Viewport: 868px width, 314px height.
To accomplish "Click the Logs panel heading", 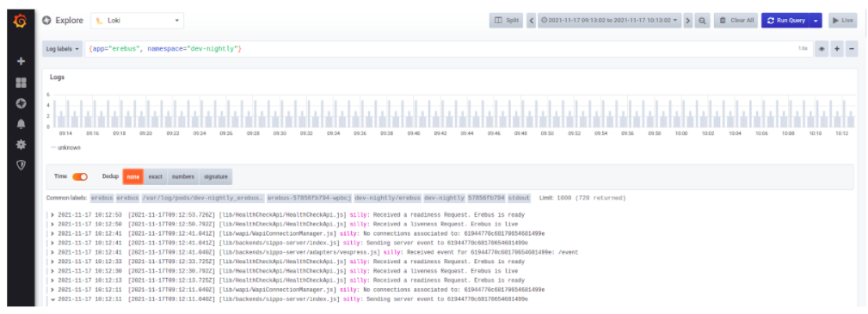I will [x=57, y=77].
